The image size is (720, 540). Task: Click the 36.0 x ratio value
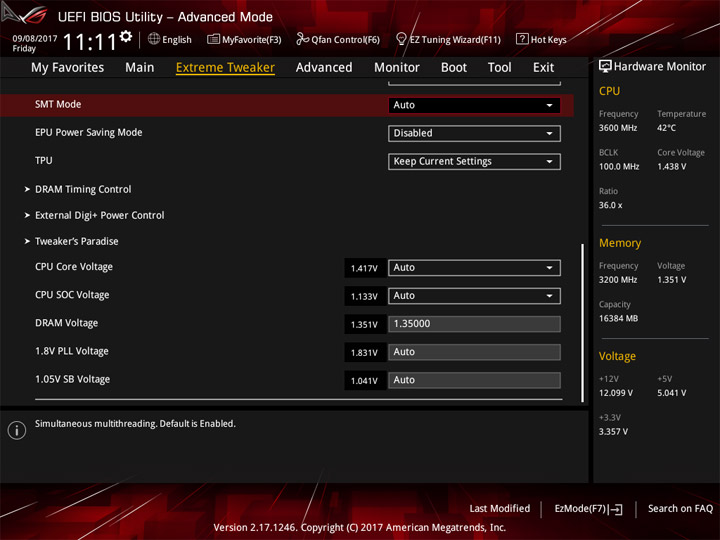click(x=611, y=205)
